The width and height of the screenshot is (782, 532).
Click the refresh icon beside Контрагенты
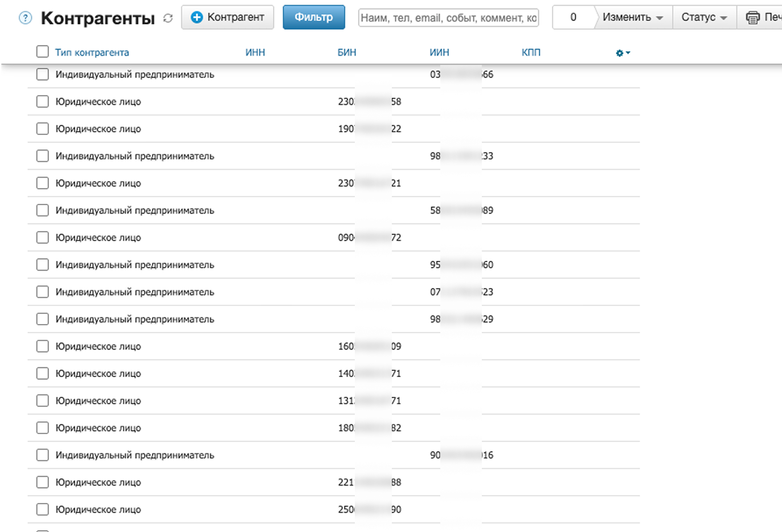pos(168,18)
